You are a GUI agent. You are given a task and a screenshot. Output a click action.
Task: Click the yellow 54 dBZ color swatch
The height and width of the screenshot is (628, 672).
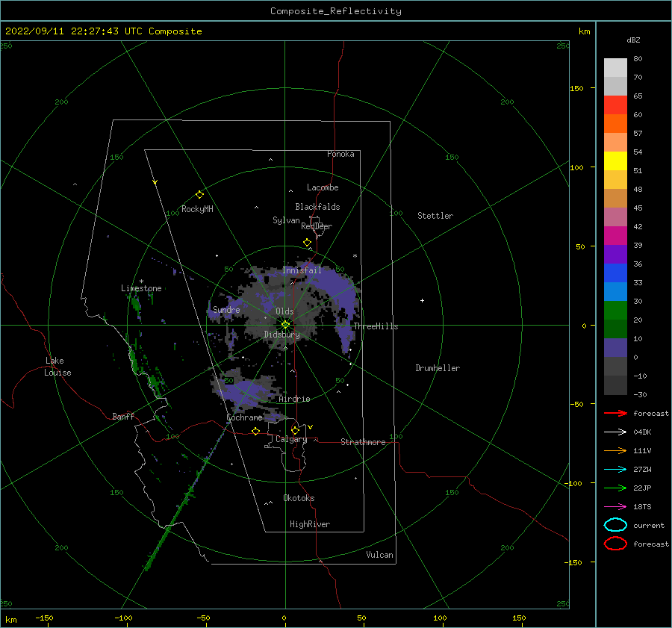615,161
